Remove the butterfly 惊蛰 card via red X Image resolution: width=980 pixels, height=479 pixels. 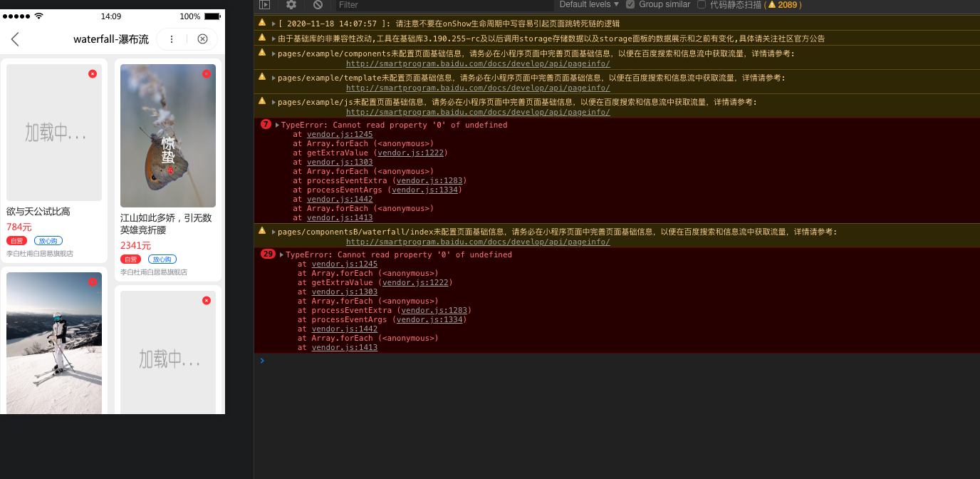tap(207, 73)
